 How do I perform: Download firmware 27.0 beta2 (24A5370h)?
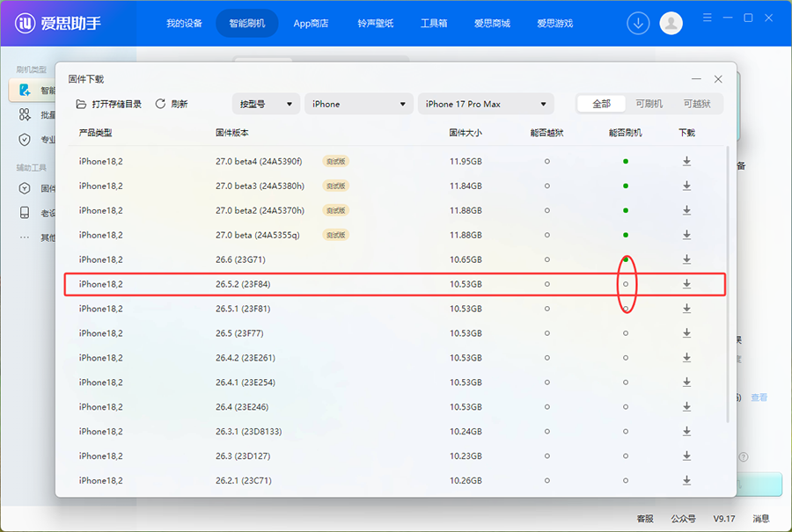click(686, 210)
